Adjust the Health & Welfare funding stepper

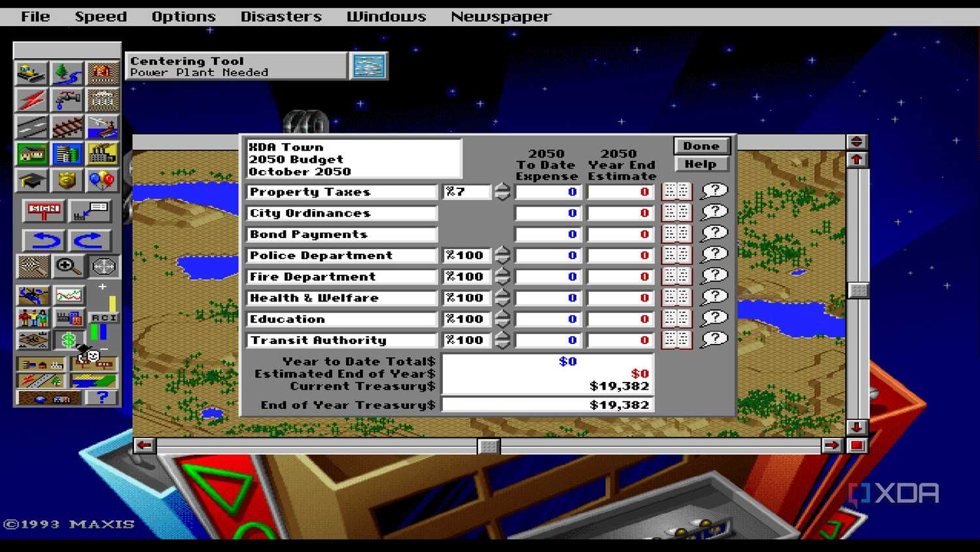502,298
